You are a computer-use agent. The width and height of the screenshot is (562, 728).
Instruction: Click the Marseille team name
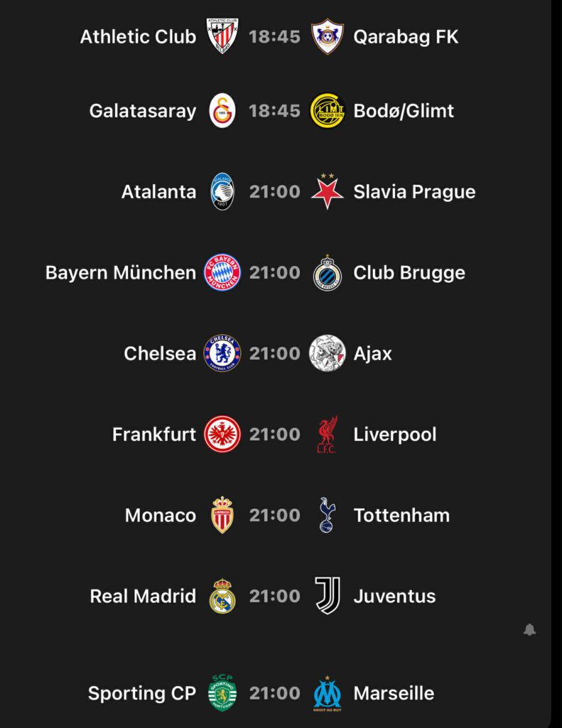tap(394, 693)
